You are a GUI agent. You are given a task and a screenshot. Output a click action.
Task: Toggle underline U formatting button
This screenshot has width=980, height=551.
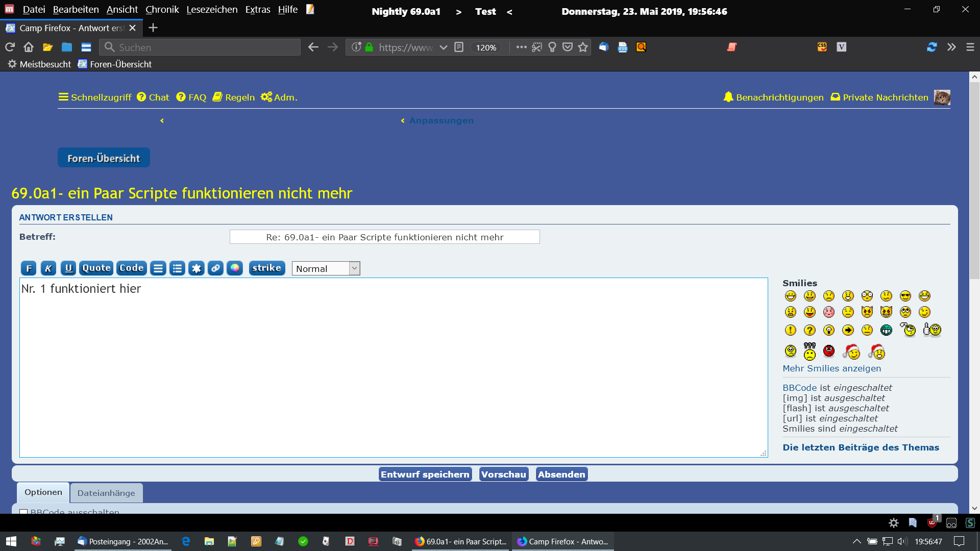click(x=68, y=268)
